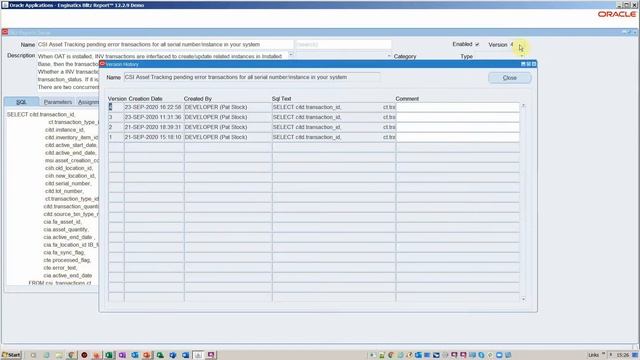This screenshot has height=360, width=640.
Task: Click the Comment field for version 2
Action: [x=458, y=127]
